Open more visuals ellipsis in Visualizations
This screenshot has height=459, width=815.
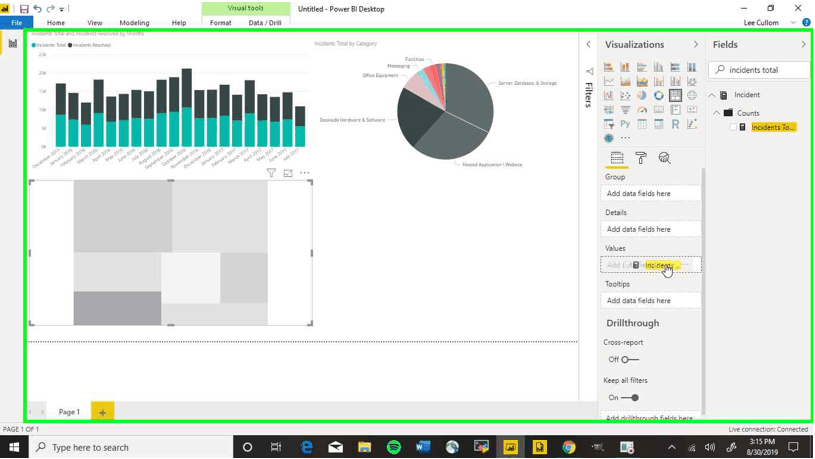pyautogui.click(x=625, y=138)
